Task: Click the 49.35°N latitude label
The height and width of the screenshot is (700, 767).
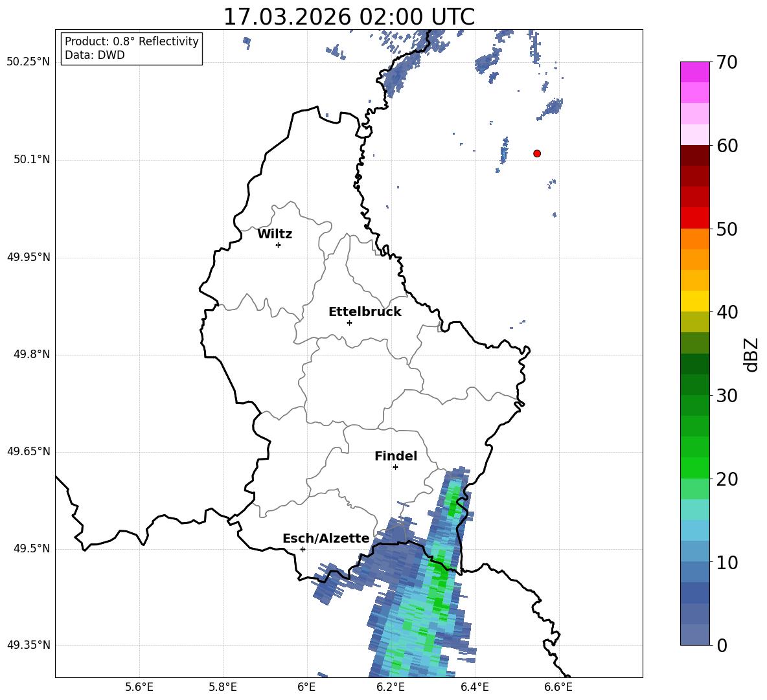Action: coord(29,645)
